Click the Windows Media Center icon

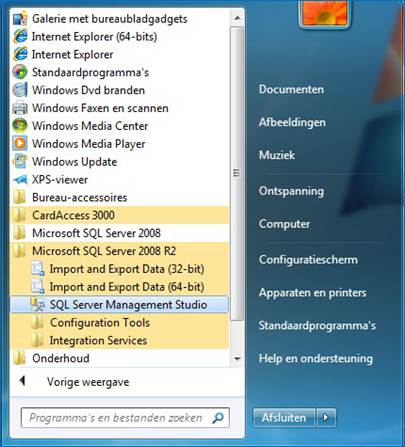point(20,126)
